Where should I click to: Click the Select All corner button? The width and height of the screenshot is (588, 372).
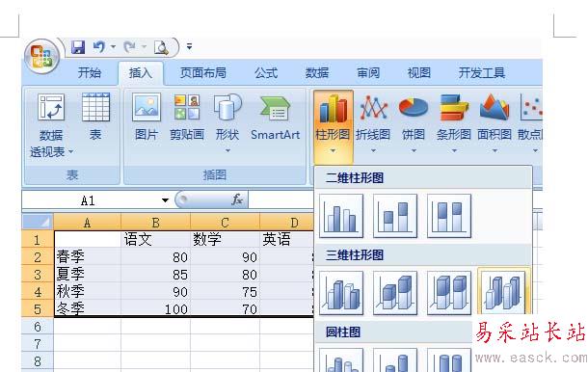tap(38, 222)
